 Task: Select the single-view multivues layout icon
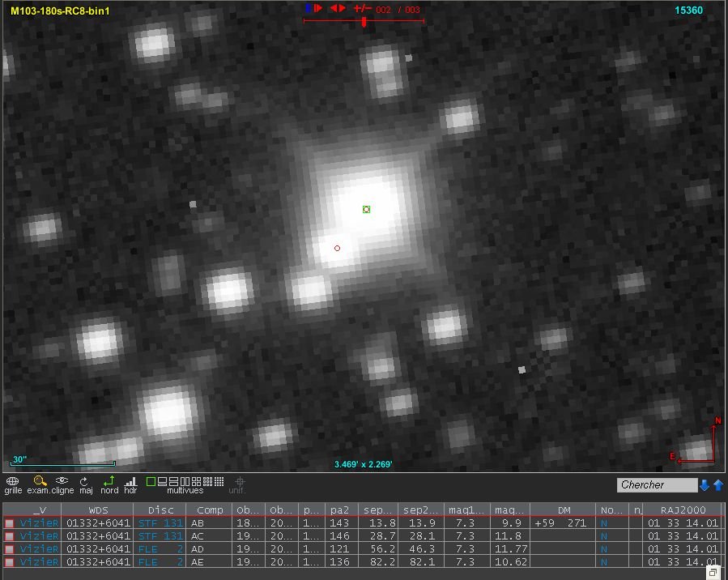pos(151,483)
